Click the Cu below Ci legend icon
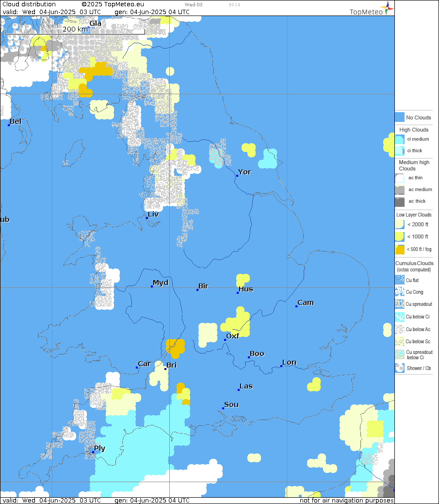This screenshot has width=439, height=504. (x=400, y=317)
